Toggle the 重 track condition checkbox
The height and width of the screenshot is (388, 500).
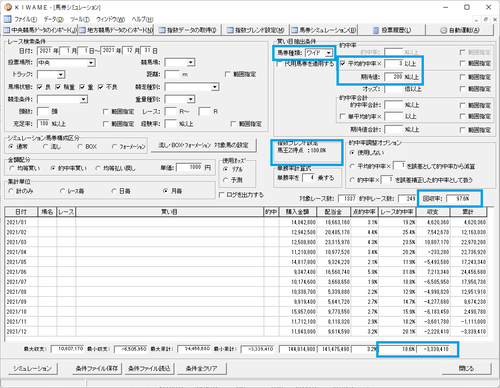click(82, 87)
